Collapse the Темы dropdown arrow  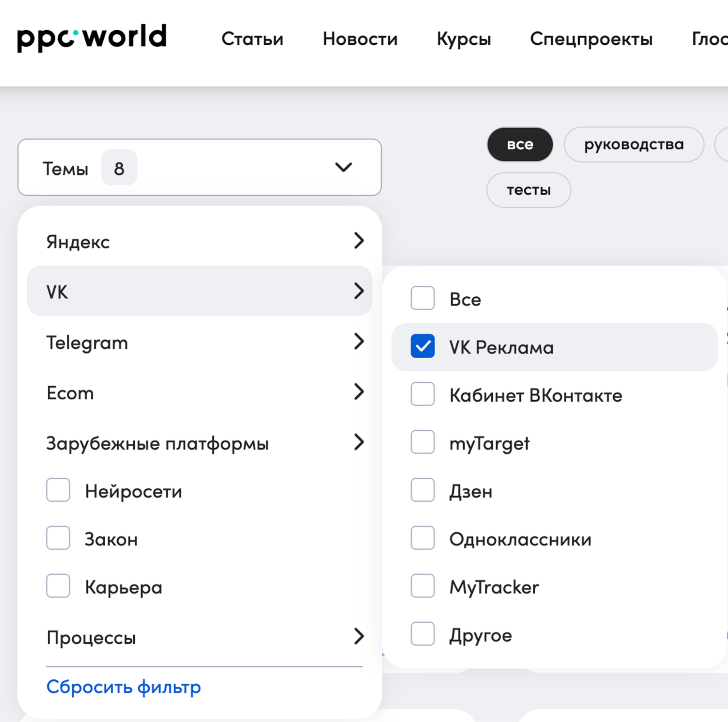coord(343,167)
